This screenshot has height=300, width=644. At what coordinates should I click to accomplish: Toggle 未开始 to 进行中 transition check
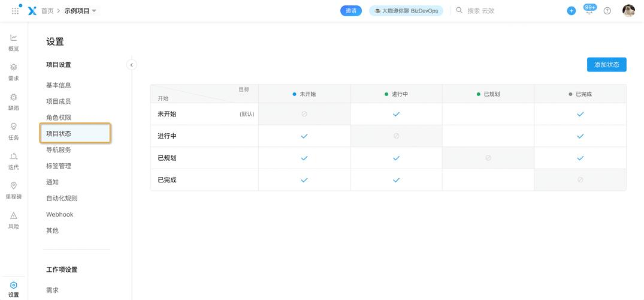coord(397,114)
